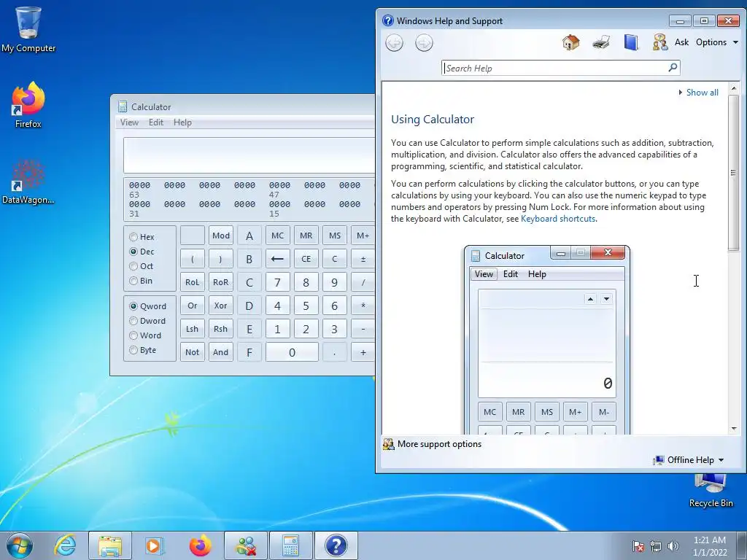The image size is (747, 560).
Task: Switch to Calculator via taskbar button
Action: [x=290, y=545]
